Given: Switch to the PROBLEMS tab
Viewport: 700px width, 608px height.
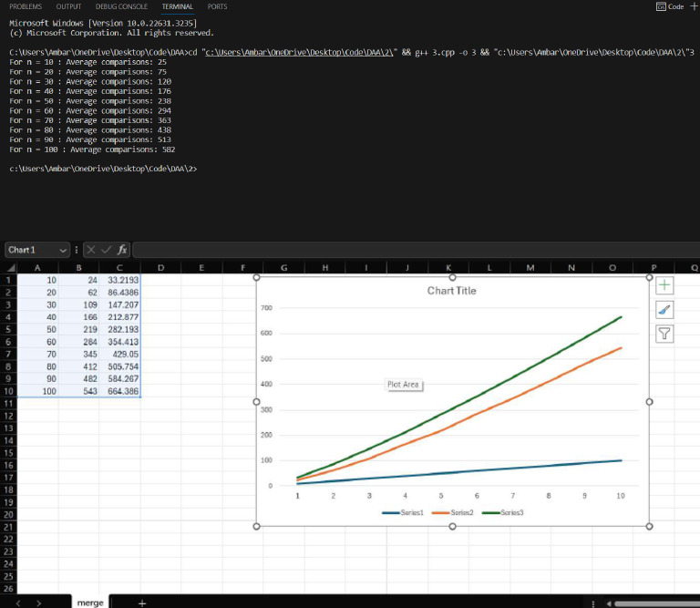Looking at the screenshot, I should click(x=26, y=6).
